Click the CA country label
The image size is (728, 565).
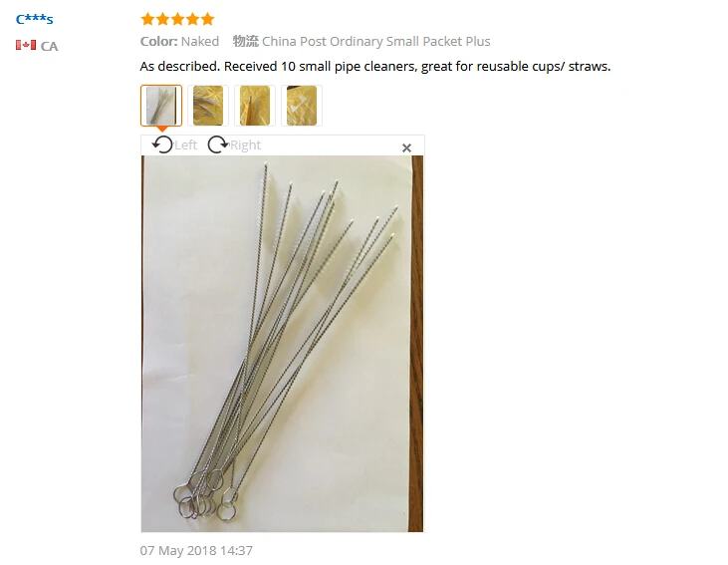[x=49, y=46]
